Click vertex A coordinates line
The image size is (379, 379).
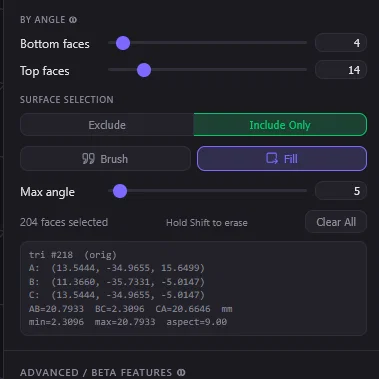click(x=117, y=268)
